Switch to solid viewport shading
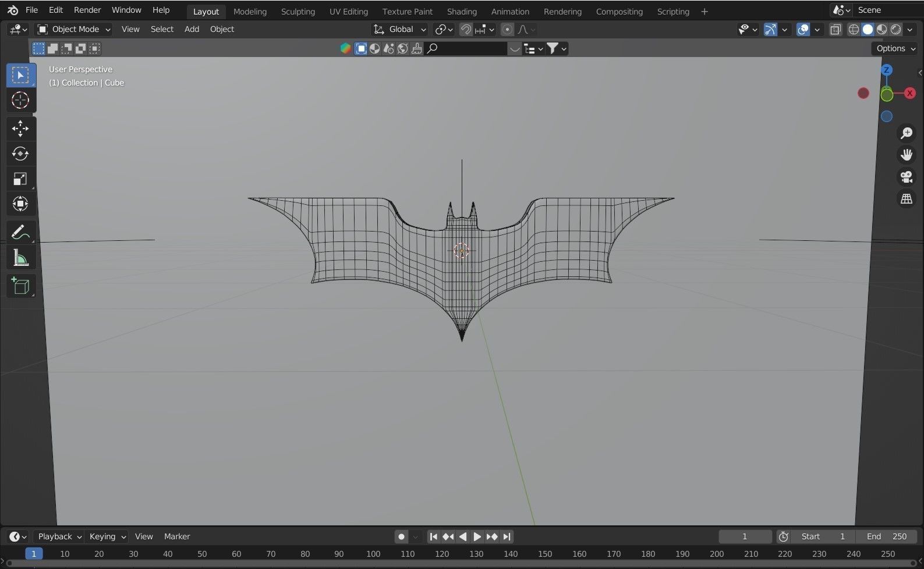Viewport: 924px width, 569px height. tap(868, 29)
